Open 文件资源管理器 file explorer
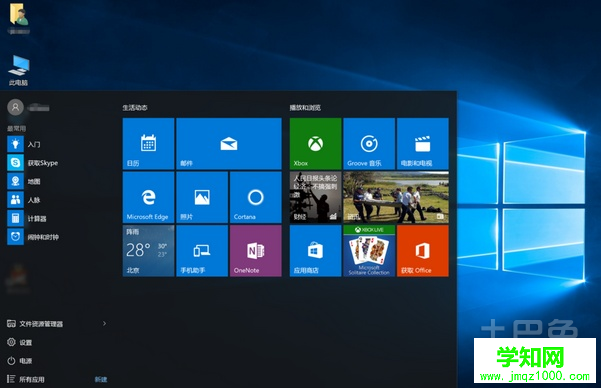The image size is (601, 388). 35,324
